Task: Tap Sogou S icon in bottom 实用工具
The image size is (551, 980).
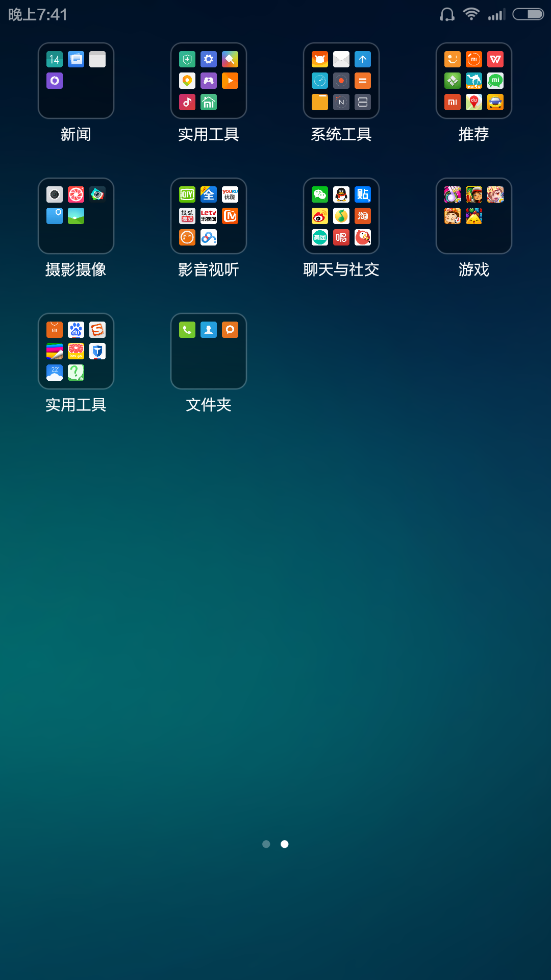Action: coord(97,330)
